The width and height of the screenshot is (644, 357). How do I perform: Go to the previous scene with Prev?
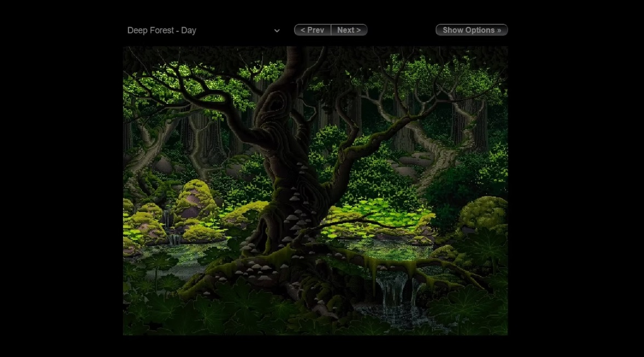point(312,30)
